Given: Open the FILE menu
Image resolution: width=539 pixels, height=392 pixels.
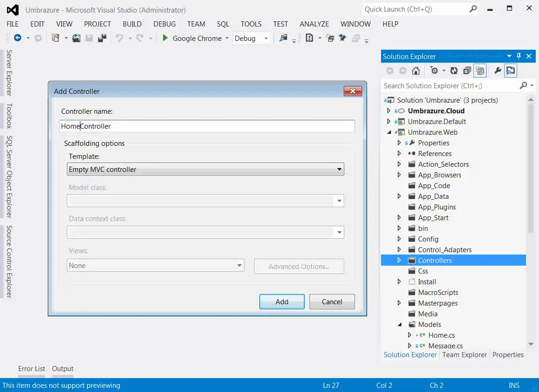Looking at the screenshot, I should coord(13,24).
